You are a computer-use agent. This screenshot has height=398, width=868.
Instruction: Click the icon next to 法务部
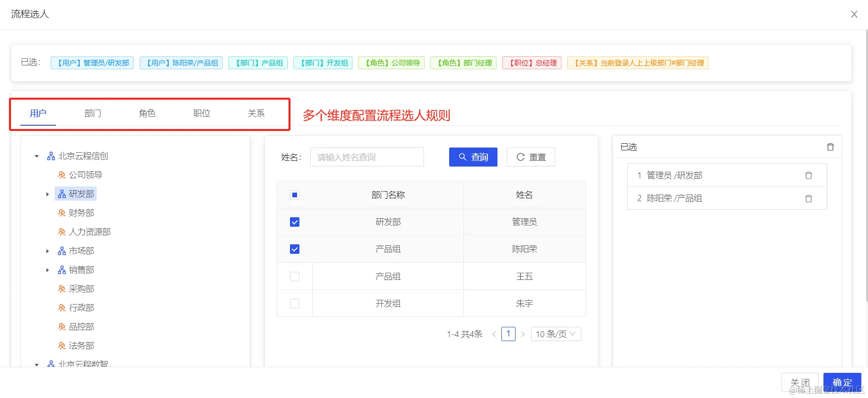click(x=62, y=346)
